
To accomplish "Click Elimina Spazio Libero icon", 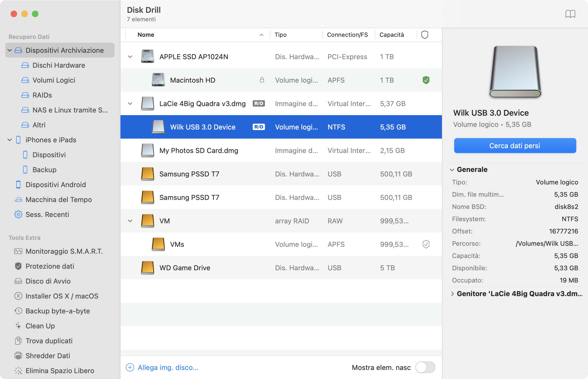I will coord(18,370).
